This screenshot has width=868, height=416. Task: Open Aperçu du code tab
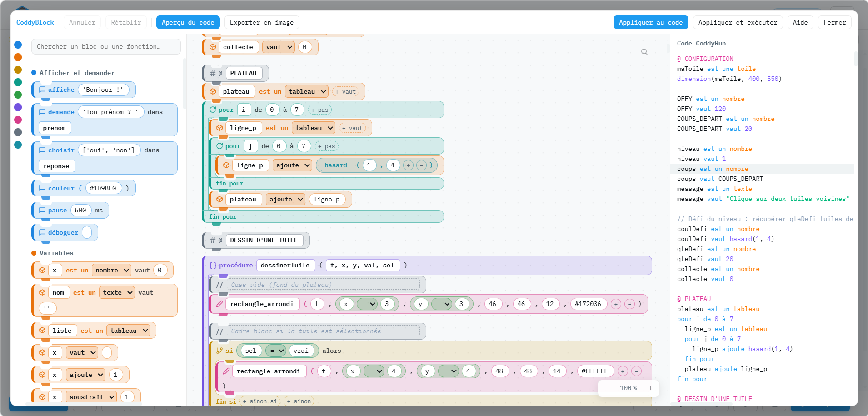188,22
